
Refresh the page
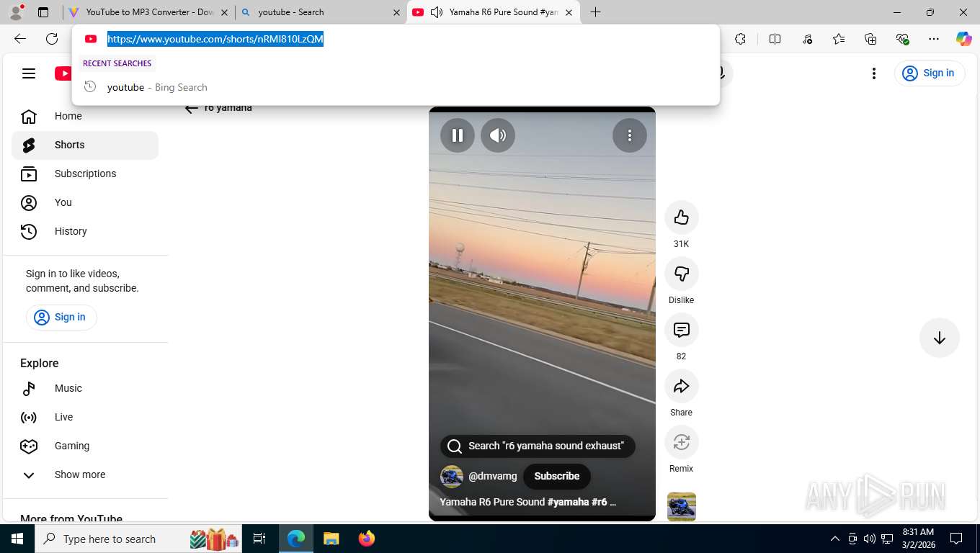coord(52,39)
